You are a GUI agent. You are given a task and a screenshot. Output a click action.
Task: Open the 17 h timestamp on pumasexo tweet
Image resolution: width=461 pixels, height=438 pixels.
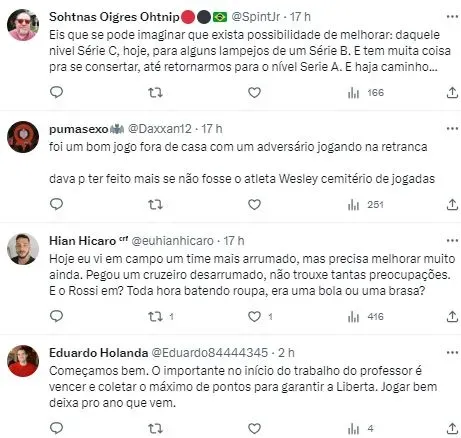(x=212, y=129)
